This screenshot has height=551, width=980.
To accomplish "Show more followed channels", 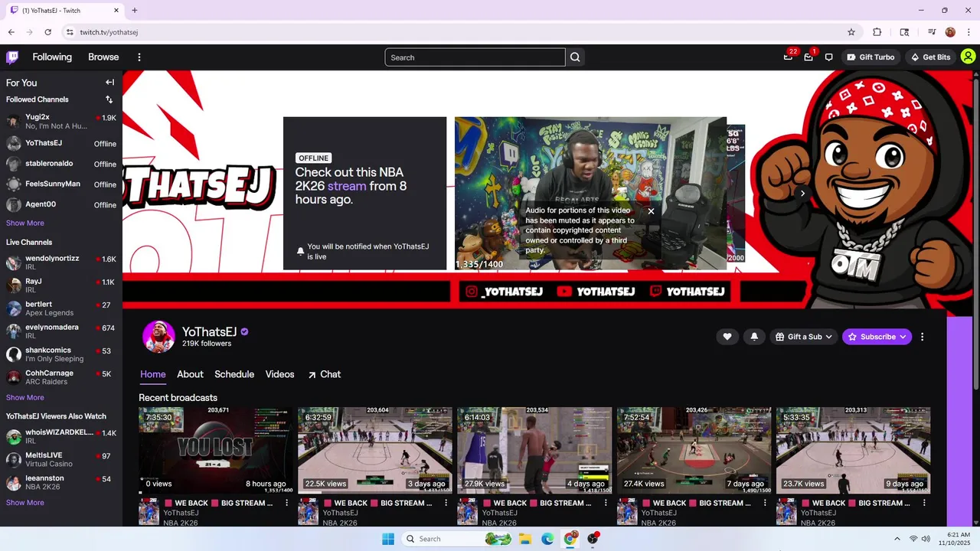I will [25, 223].
